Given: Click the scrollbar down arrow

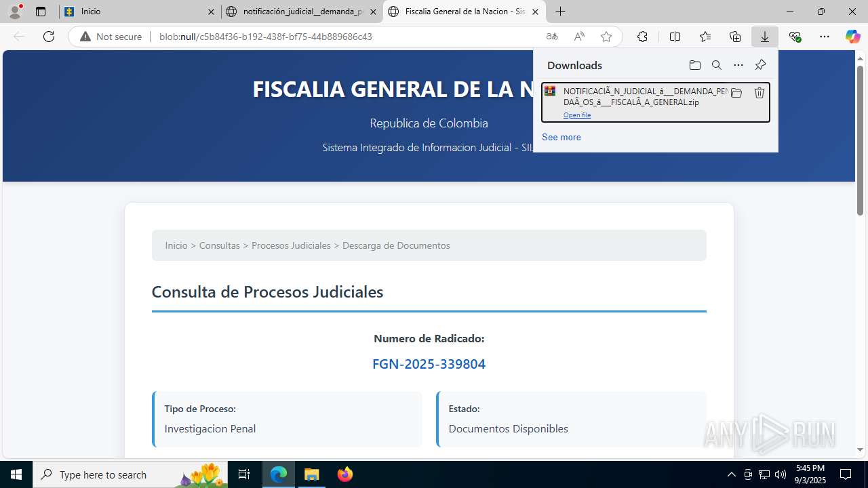Looking at the screenshot, I should 860,449.
